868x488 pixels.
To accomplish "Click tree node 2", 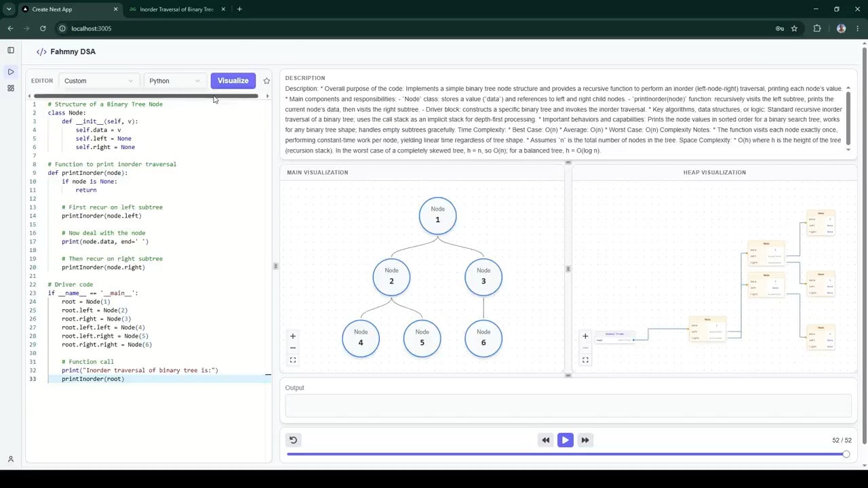I will 391,277.
